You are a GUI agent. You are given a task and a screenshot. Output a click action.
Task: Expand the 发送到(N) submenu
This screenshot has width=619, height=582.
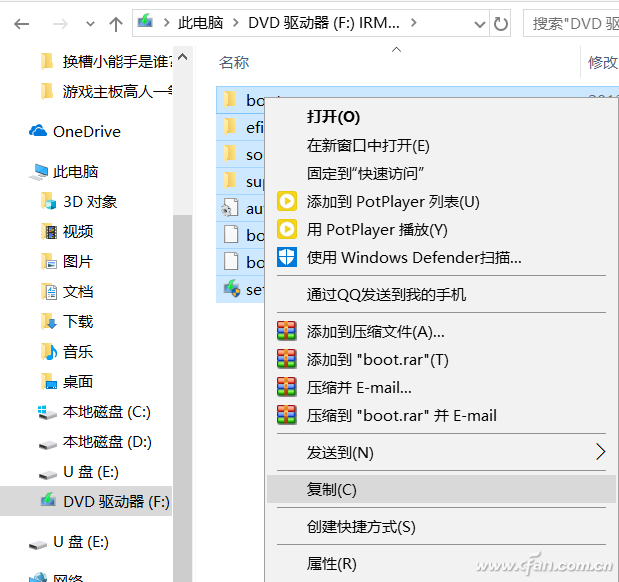tap(441, 452)
